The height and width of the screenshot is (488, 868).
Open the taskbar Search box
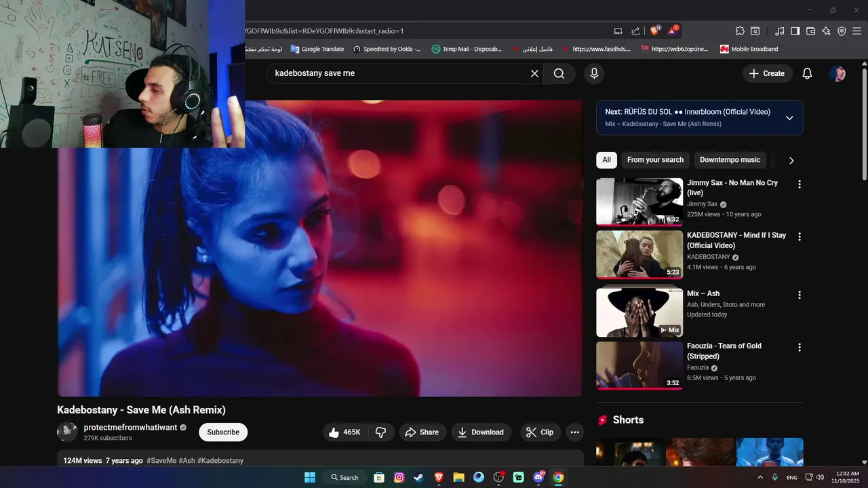tap(344, 477)
